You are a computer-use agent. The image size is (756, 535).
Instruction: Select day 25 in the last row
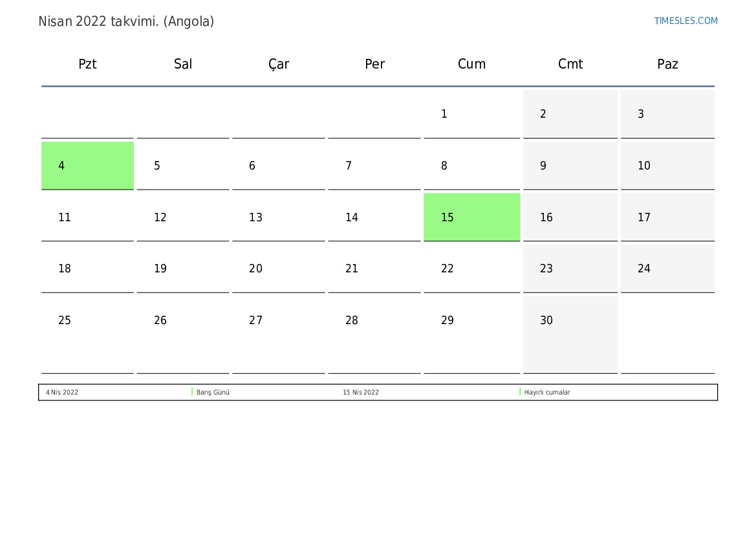point(87,334)
